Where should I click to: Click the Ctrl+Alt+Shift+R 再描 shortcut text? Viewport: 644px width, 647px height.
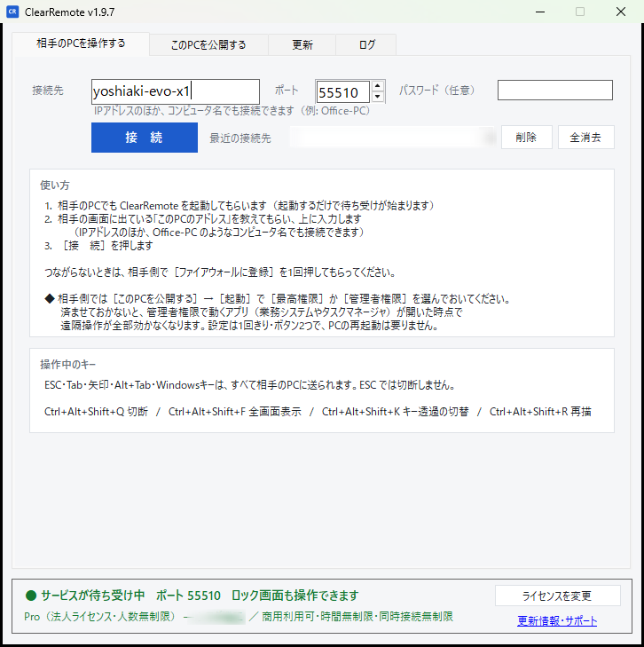coord(540,412)
